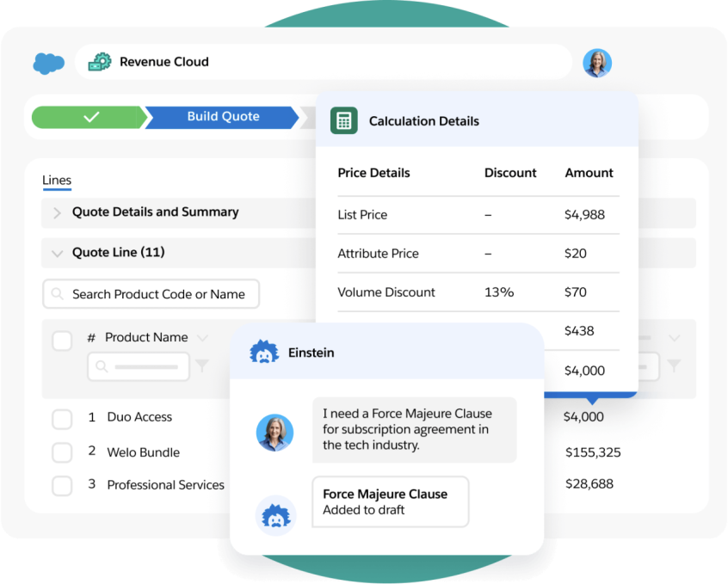
Task: Select the Build Quote path step
Action: (223, 117)
